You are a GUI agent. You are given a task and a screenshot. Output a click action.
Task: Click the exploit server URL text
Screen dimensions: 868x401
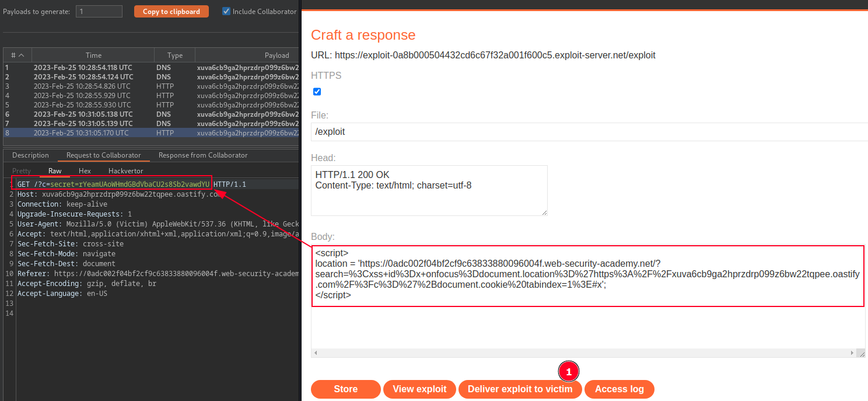tap(495, 55)
